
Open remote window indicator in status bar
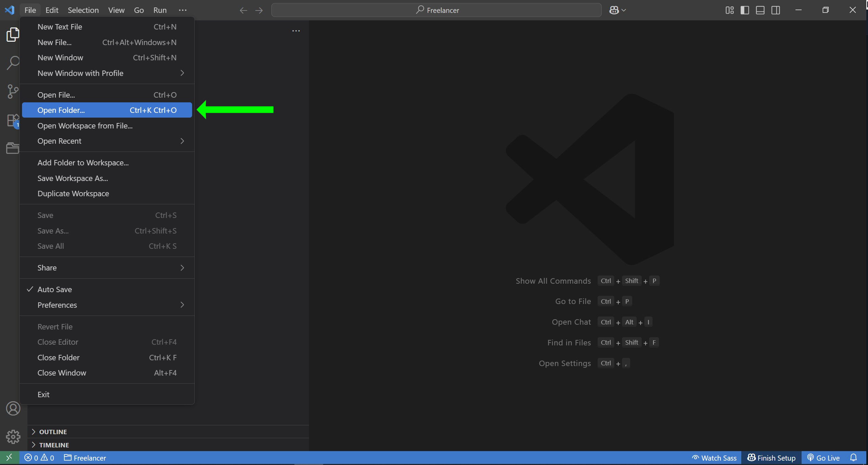pos(9,458)
